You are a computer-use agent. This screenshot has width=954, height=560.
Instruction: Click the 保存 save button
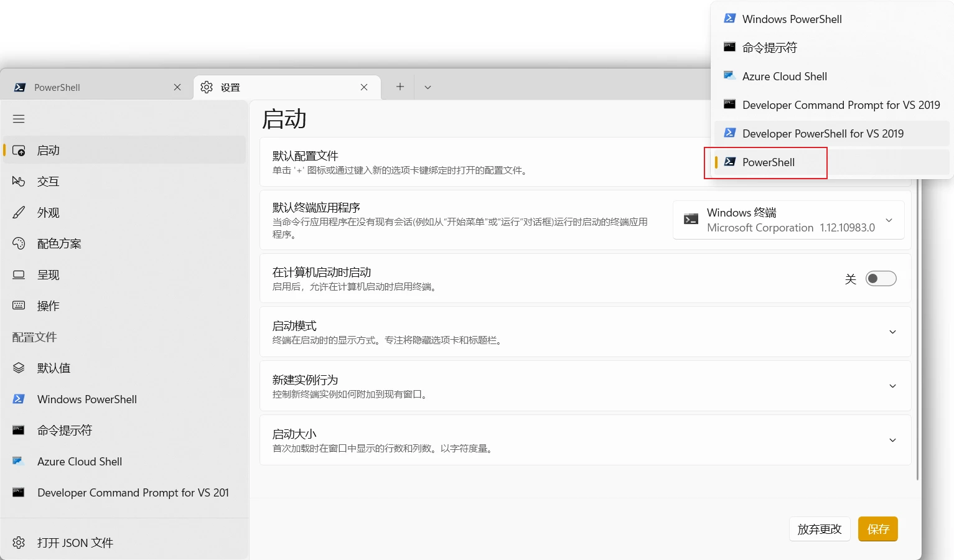click(877, 529)
